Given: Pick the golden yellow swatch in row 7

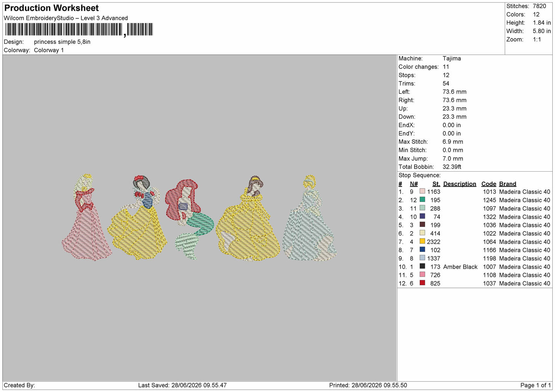Looking at the screenshot, I should (x=422, y=241).
